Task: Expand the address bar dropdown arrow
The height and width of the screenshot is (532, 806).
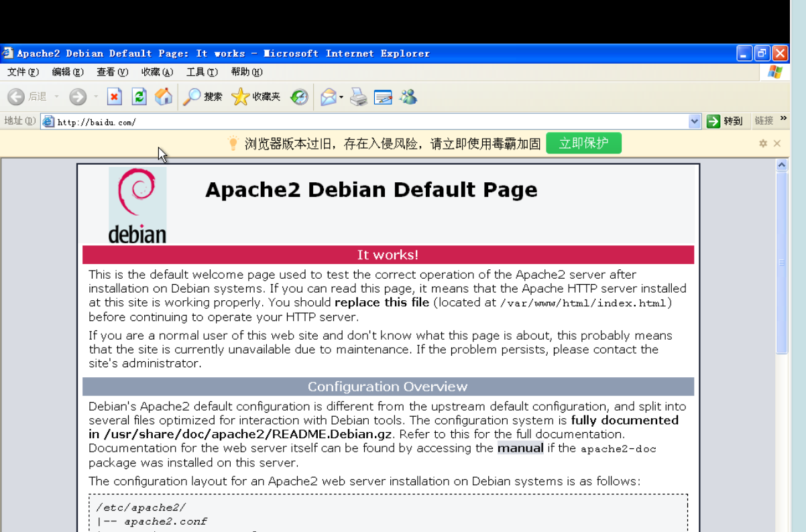Action: (695, 121)
